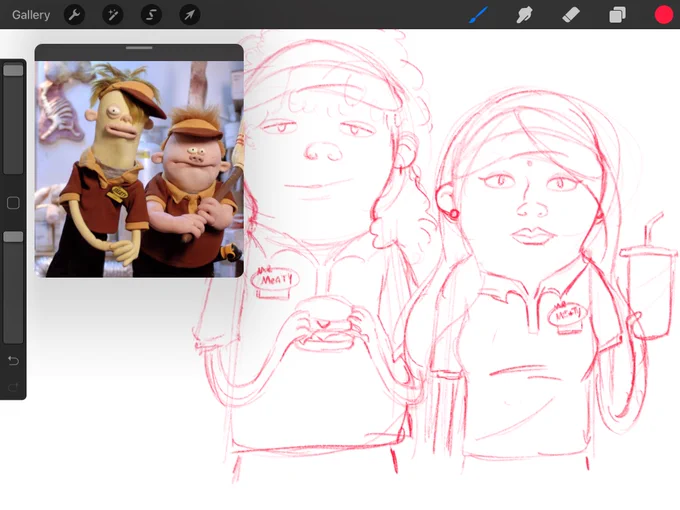Undo the last stroke
Image resolution: width=680 pixels, height=510 pixels.
pos(13,361)
